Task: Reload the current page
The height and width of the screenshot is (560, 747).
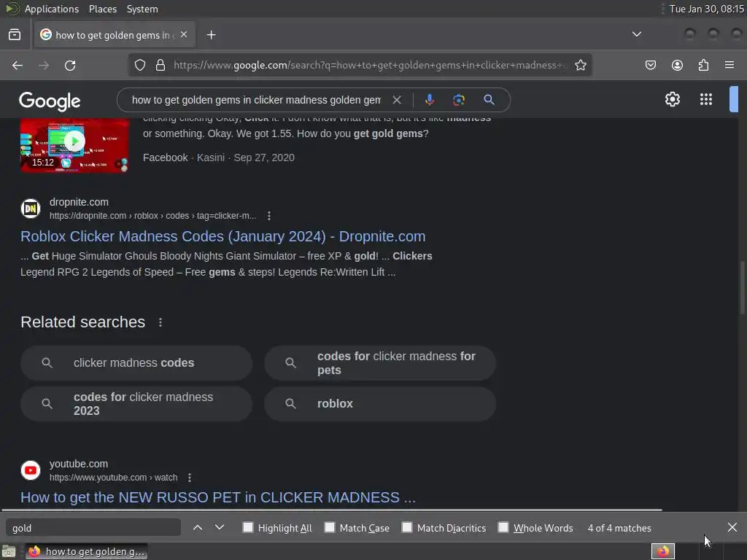Action: tap(70, 65)
